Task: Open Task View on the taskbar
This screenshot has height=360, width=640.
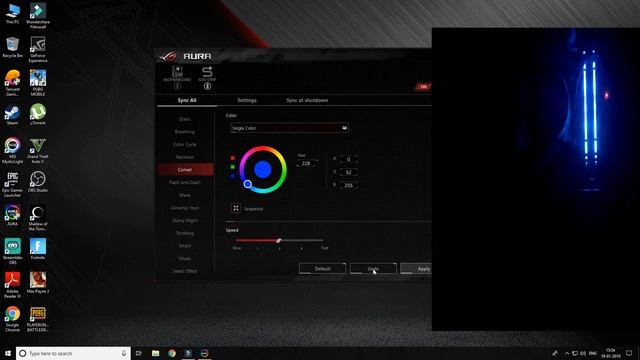Action: [x=139, y=353]
